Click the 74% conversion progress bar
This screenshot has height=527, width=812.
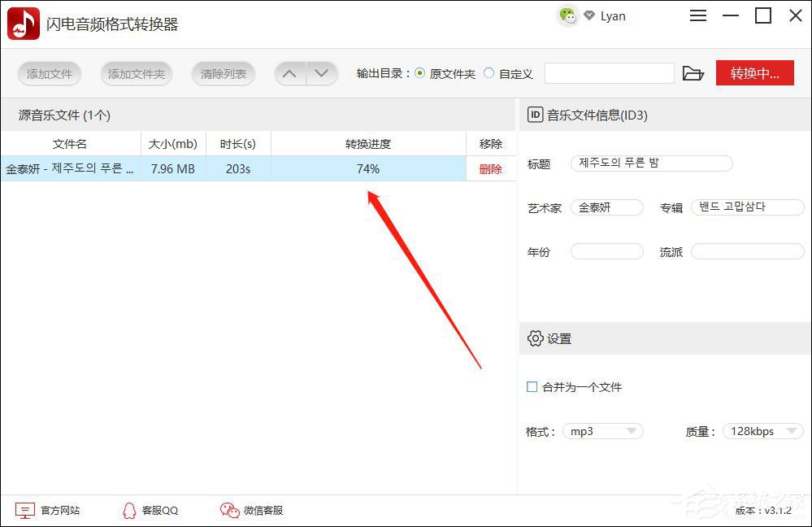tap(368, 169)
